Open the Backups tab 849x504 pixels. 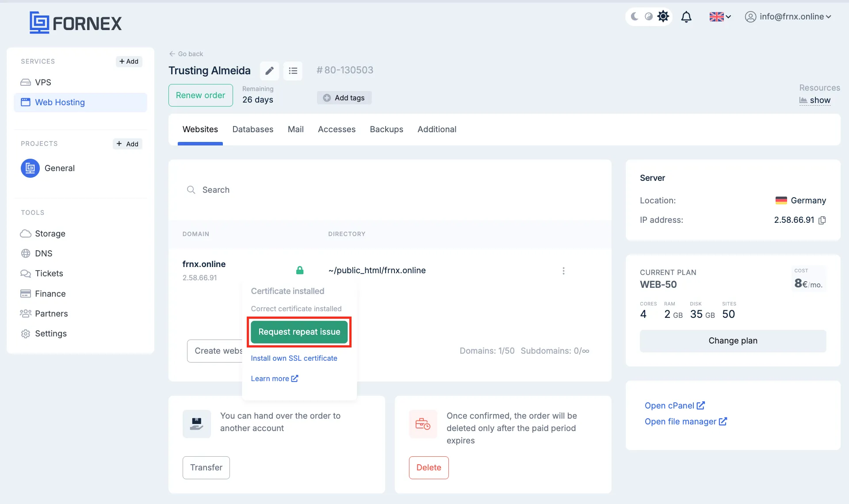[x=386, y=129]
